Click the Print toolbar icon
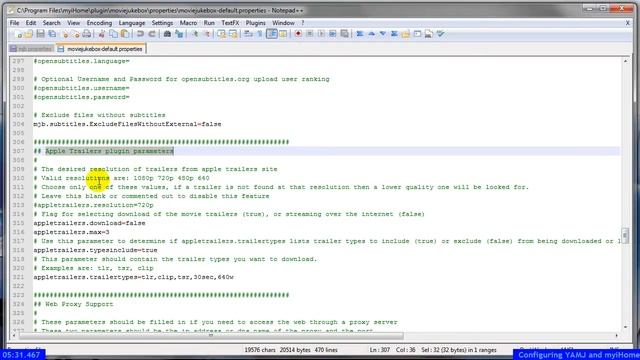The image size is (640, 360). (x=87, y=34)
